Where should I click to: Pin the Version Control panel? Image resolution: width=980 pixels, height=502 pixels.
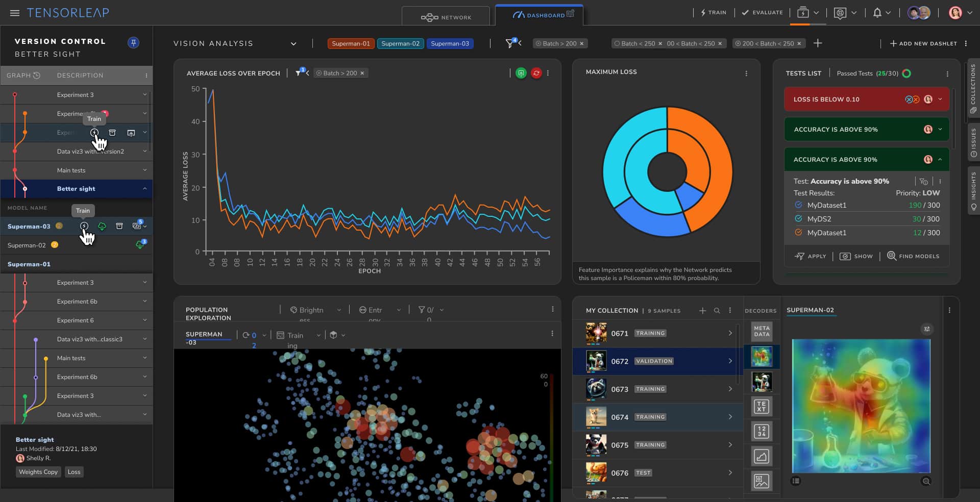click(x=133, y=43)
